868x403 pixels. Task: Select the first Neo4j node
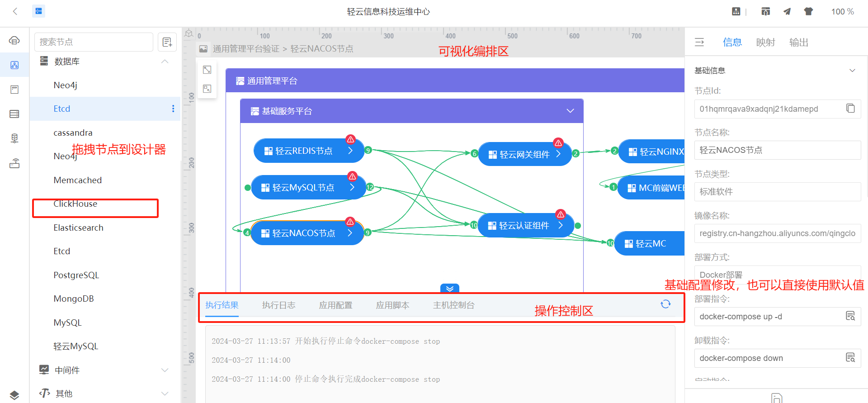click(66, 85)
